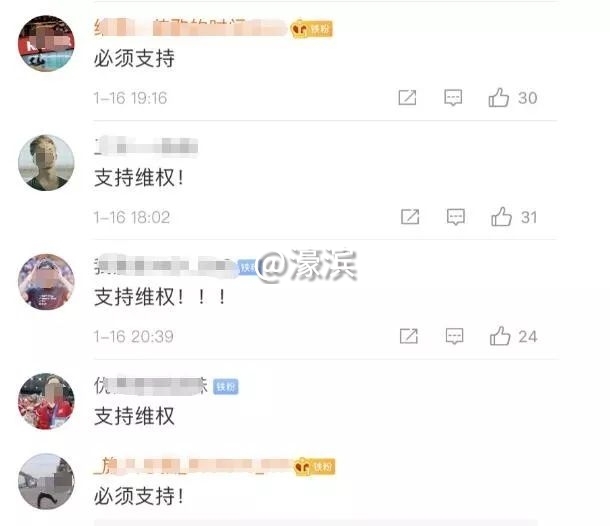Like the comment with 24 likes
610x526 pixels.
[500, 336]
